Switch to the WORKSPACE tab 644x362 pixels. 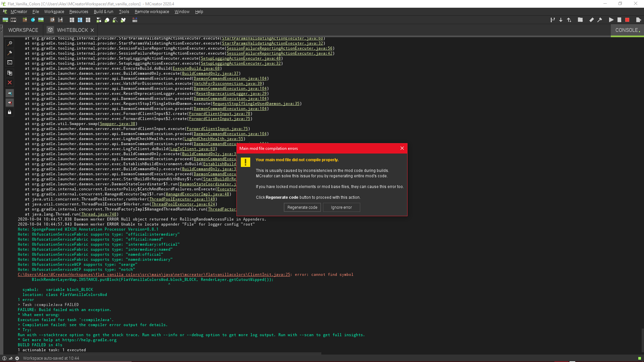[22, 30]
